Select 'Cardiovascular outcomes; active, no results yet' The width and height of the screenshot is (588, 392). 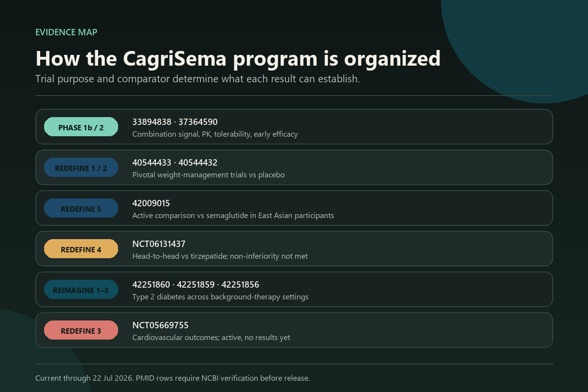tap(211, 338)
